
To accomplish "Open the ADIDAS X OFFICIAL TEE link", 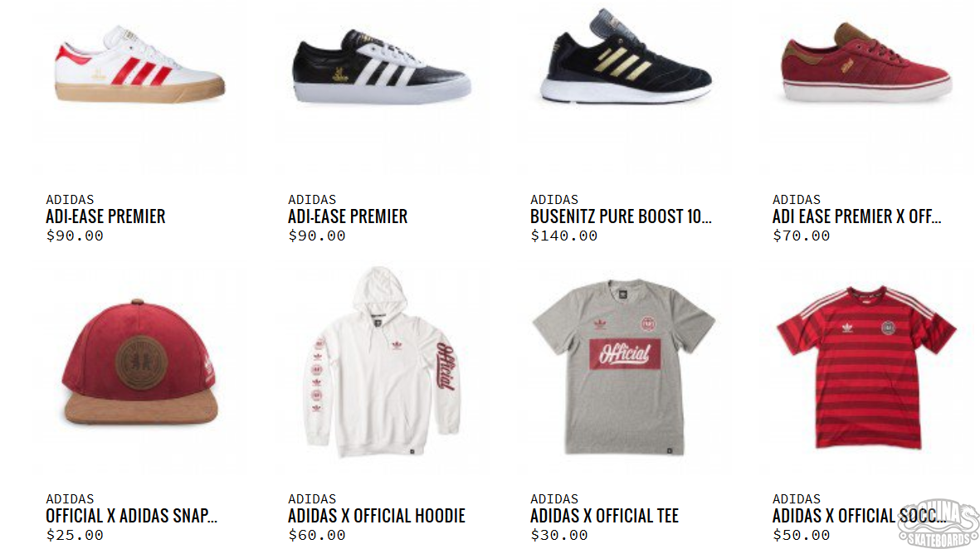I will (604, 516).
